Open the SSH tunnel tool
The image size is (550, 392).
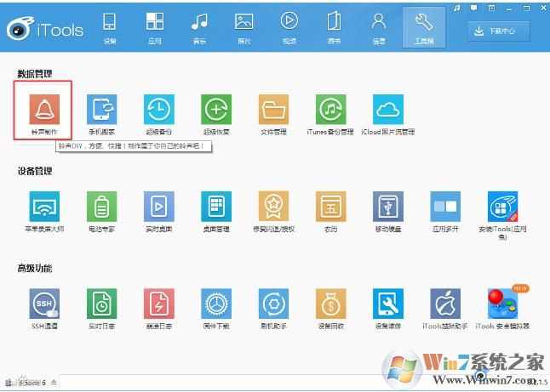coord(44,304)
